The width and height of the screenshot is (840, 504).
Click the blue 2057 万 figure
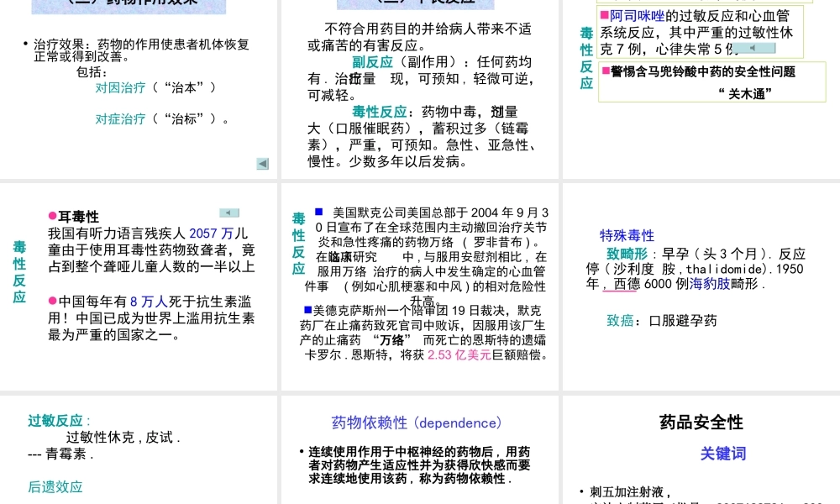pos(211,234)
